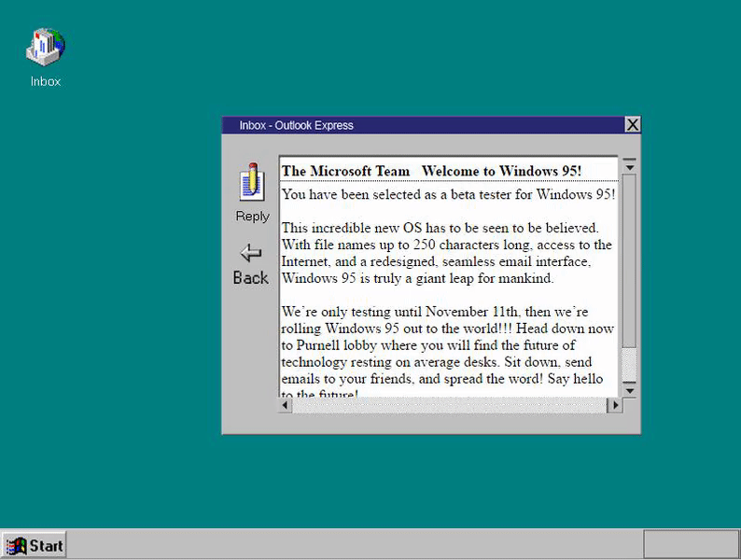Screen dimensions: 741x560
Task: Click the up arrow of the email's vertical scrollbar
Action: click(629, 165)
